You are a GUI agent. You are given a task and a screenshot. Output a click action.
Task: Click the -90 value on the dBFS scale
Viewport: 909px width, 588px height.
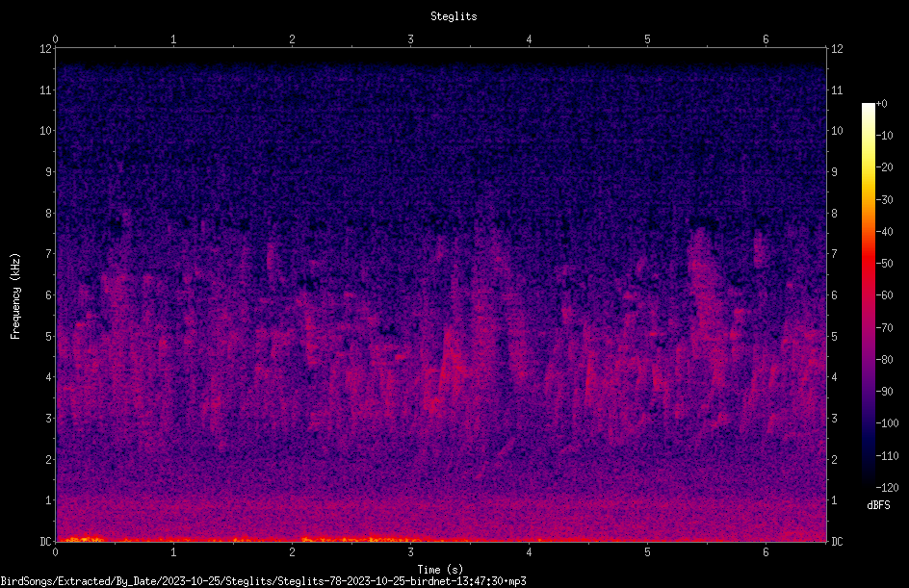click(885, 392)
